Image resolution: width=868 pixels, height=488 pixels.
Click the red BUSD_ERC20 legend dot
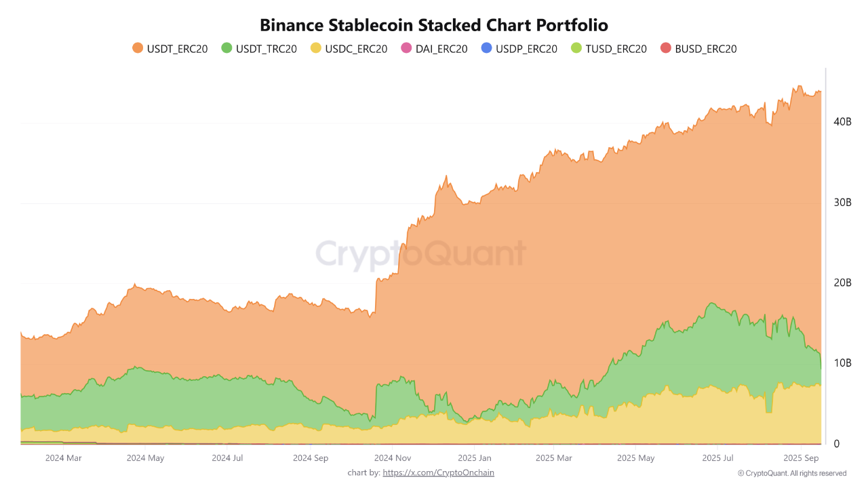pyautogui.click(x=665, y=48)
